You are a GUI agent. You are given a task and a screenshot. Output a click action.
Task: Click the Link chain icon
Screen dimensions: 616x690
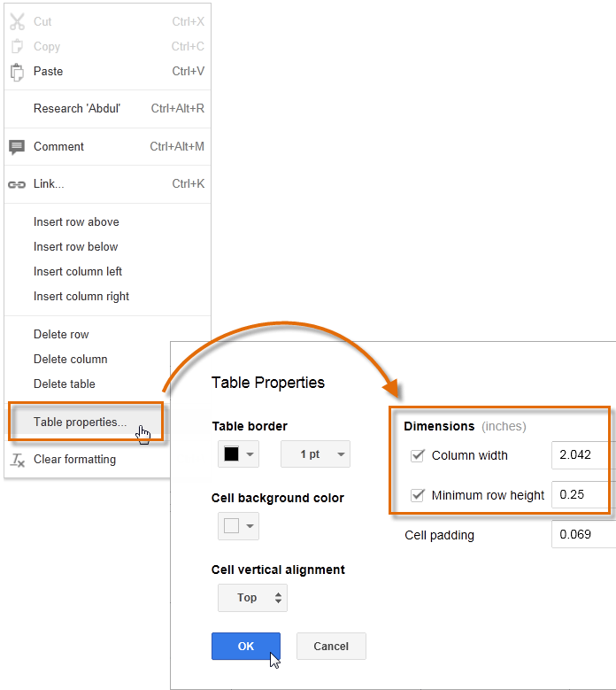pyautogui.click(x=17, y=184)
